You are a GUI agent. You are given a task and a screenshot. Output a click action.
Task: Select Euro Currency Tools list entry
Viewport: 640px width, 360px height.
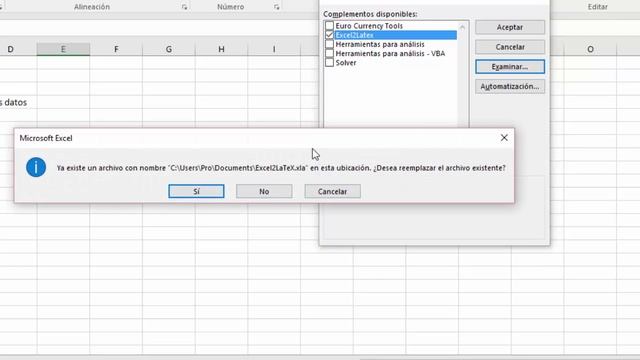pyautogui.click(x=369, y=26)
